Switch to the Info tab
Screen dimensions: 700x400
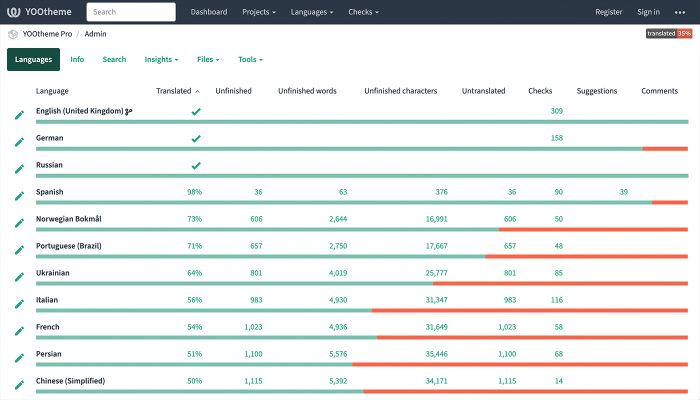pyautogui.click(x=77, y=60)
